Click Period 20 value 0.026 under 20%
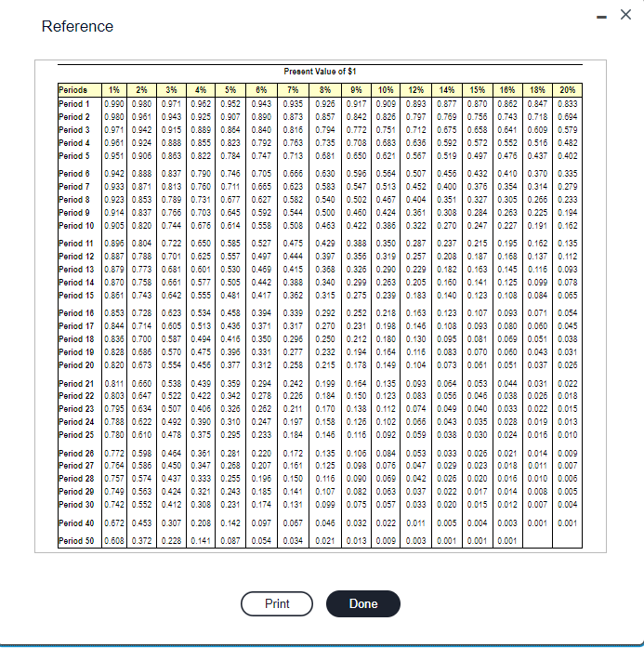Viewport: 644px width, 648px height. pyautogui.click(x=567, y=365)
